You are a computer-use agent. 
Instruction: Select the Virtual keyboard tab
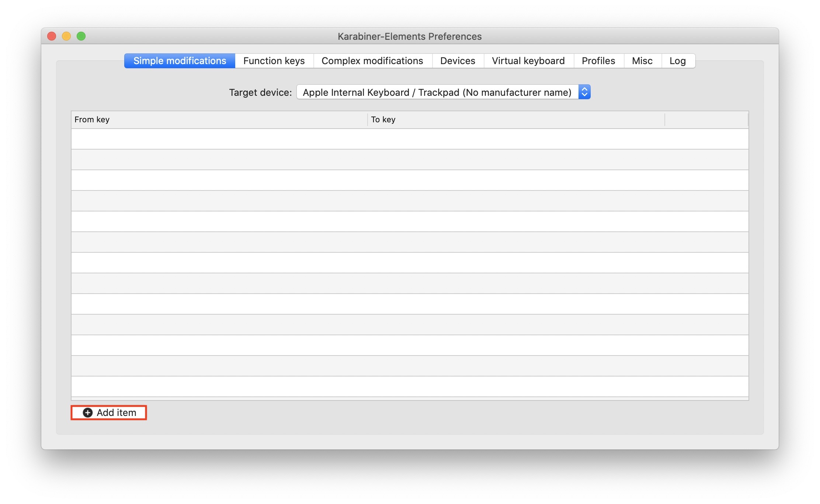point(528,61)
